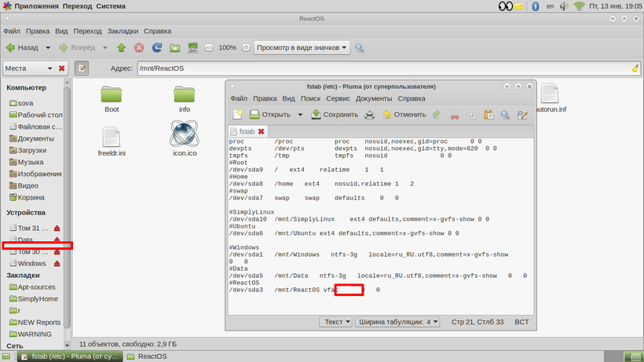Select the autorun.inf file

551,97
